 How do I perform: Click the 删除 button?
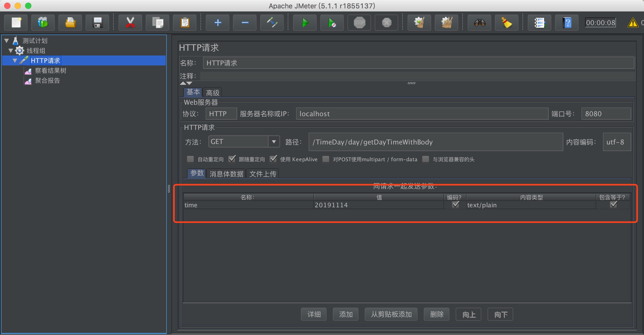click(436, 314)
